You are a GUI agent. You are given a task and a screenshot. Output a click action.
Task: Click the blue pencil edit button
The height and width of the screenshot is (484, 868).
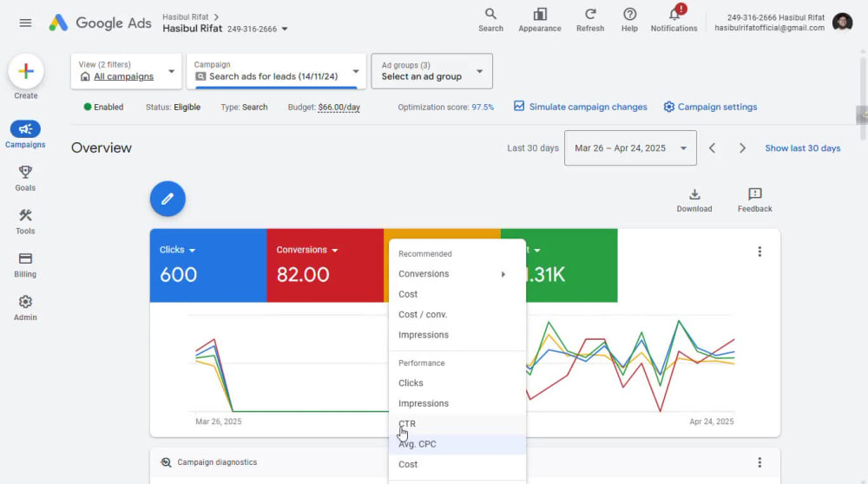[x=168, y=199]
